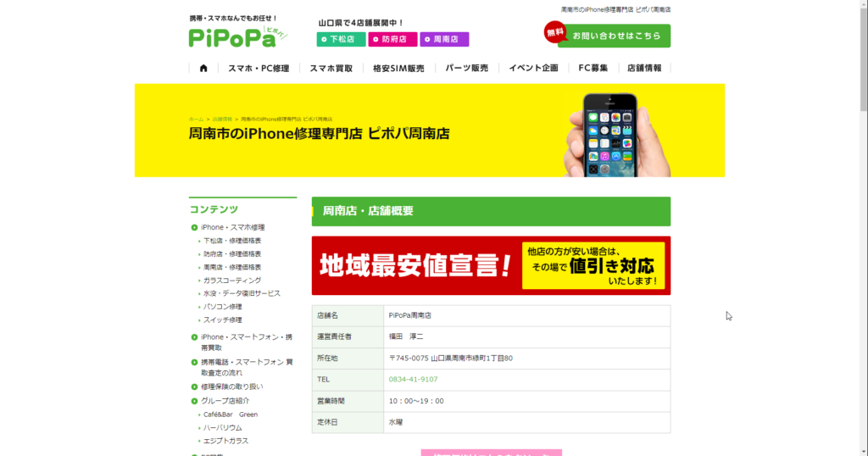The width and height of the screenshot is (868, 456).
Task: Open スマホ買取 menu item
Action: pos(331,68)
